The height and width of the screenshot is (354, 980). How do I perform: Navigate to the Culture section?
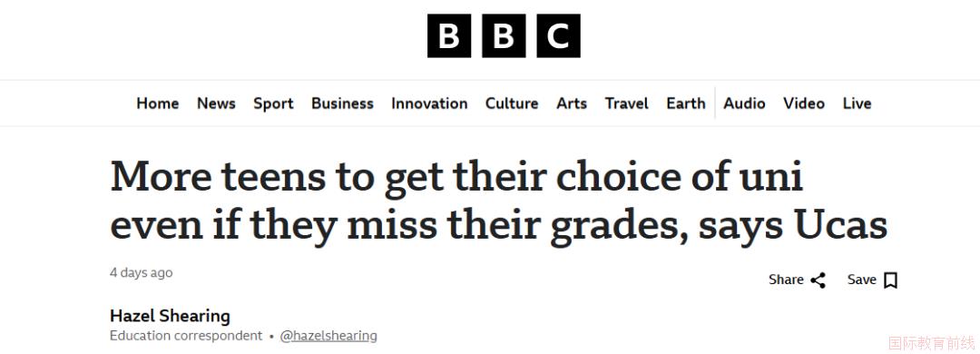[512, 103]
